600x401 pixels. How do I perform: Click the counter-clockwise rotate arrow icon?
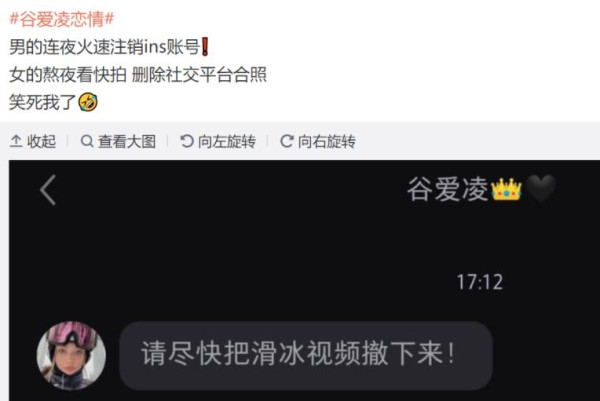(x=187, y=141)
